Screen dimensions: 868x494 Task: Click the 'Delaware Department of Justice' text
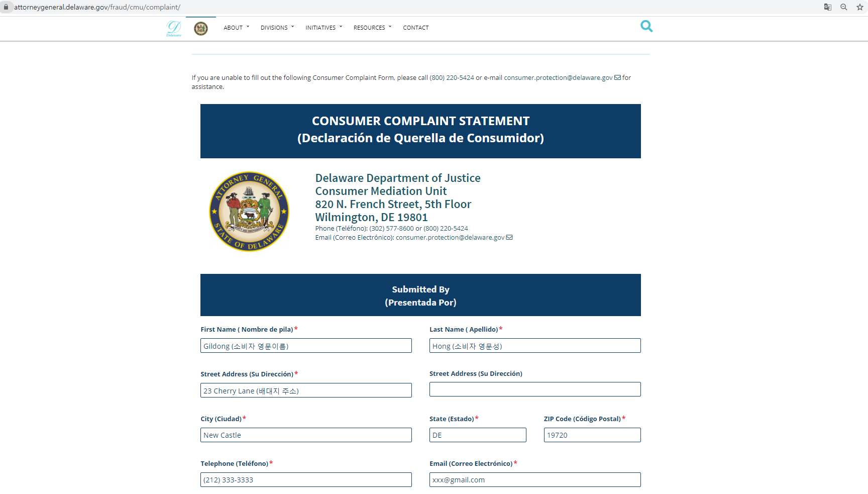tap(398, 178)
